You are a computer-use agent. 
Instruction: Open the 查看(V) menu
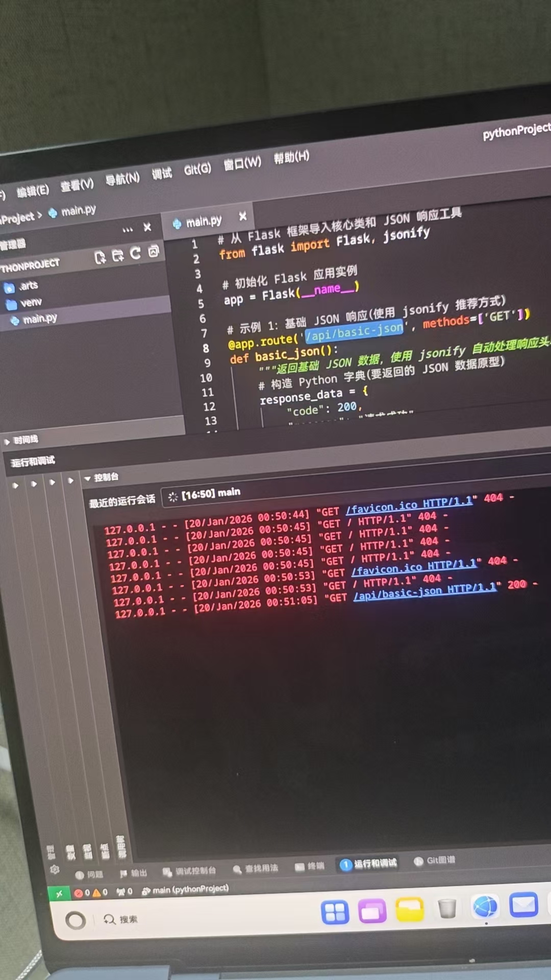(77, 185)
